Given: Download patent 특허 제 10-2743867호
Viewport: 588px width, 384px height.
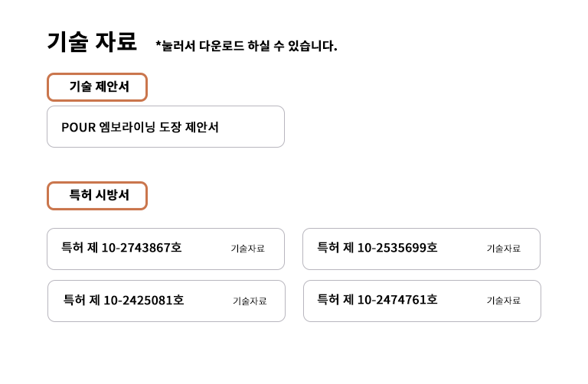Looking at the screenshot, I should coord(165,249).
